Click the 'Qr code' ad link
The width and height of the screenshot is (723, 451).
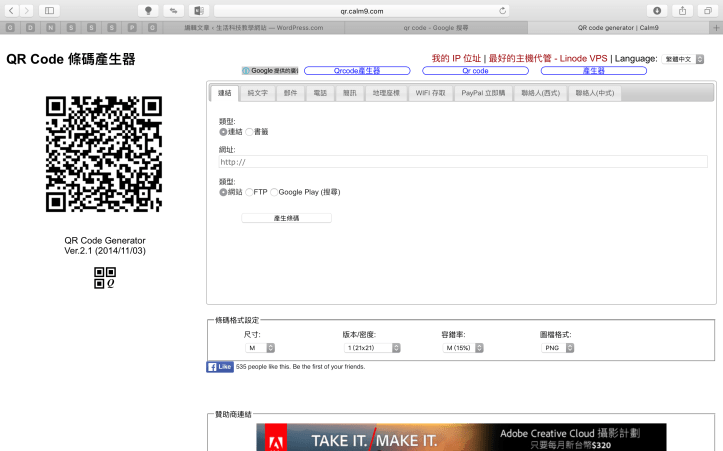[x=475, y=71]
